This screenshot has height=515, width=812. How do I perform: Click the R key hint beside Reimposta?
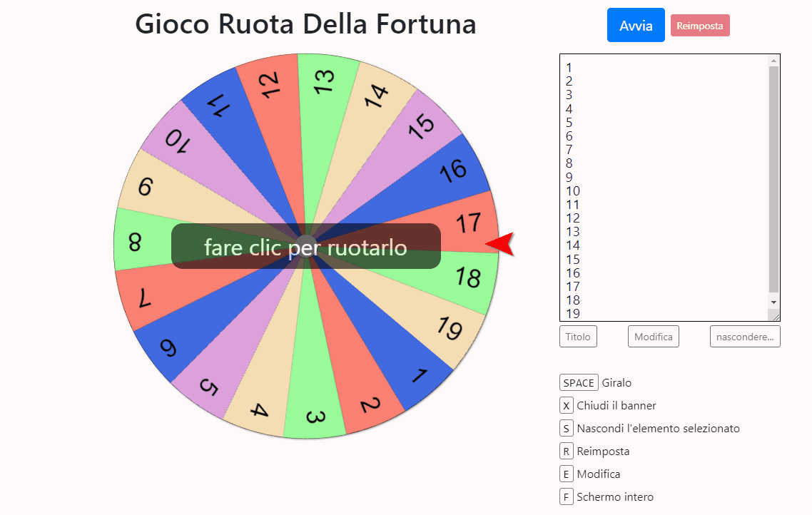[566, 451]
